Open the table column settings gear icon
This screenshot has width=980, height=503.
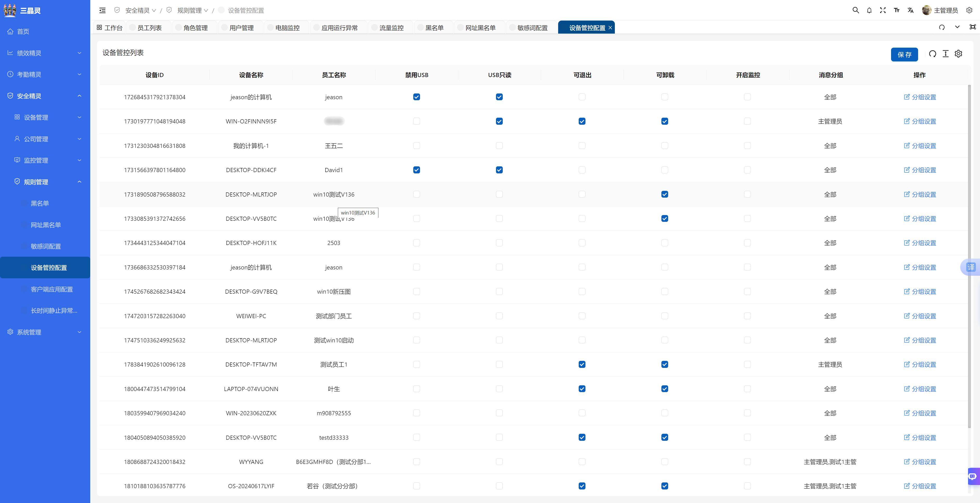[x=958, y=54]
